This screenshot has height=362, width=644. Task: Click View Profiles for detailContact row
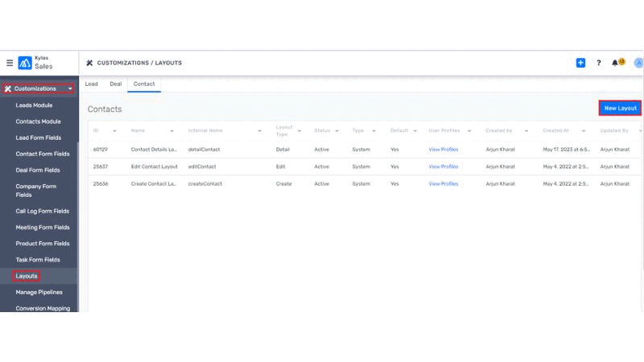point(444,150)
